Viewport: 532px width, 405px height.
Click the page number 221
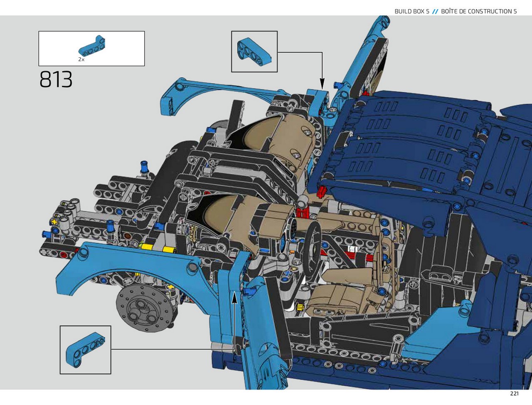coord(514,393)
